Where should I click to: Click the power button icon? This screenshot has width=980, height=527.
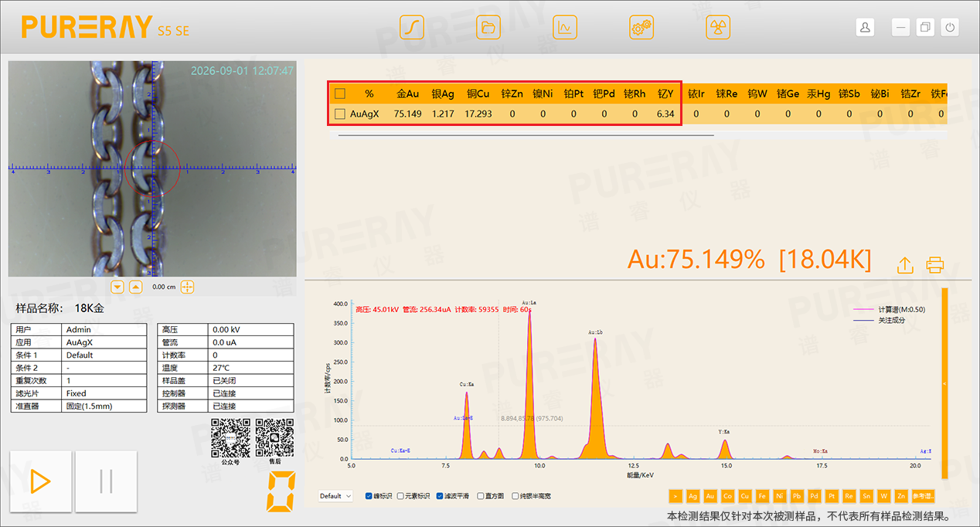point(950,27)
